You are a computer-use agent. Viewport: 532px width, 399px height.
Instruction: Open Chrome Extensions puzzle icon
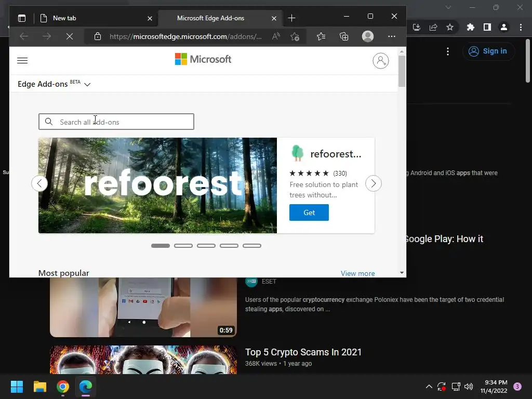click(x=470, y=27)
